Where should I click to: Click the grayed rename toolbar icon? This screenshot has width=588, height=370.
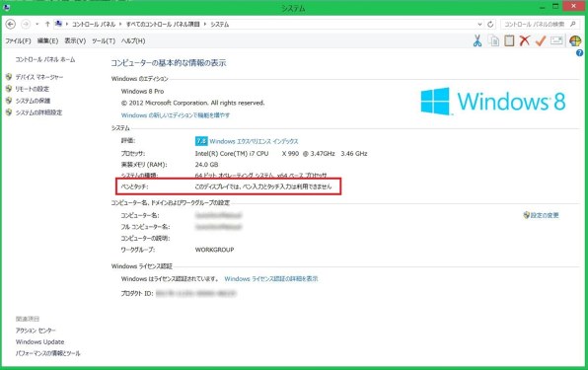(556, 40)
